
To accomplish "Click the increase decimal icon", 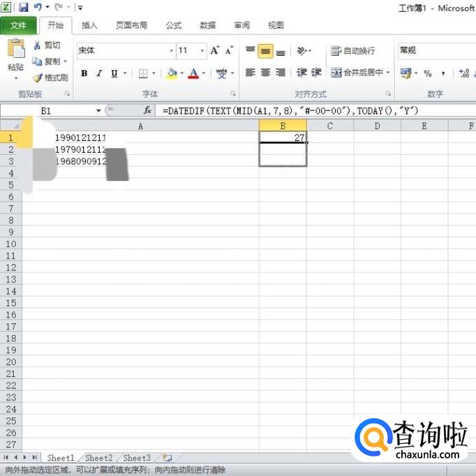I will (x=464, y=73).
